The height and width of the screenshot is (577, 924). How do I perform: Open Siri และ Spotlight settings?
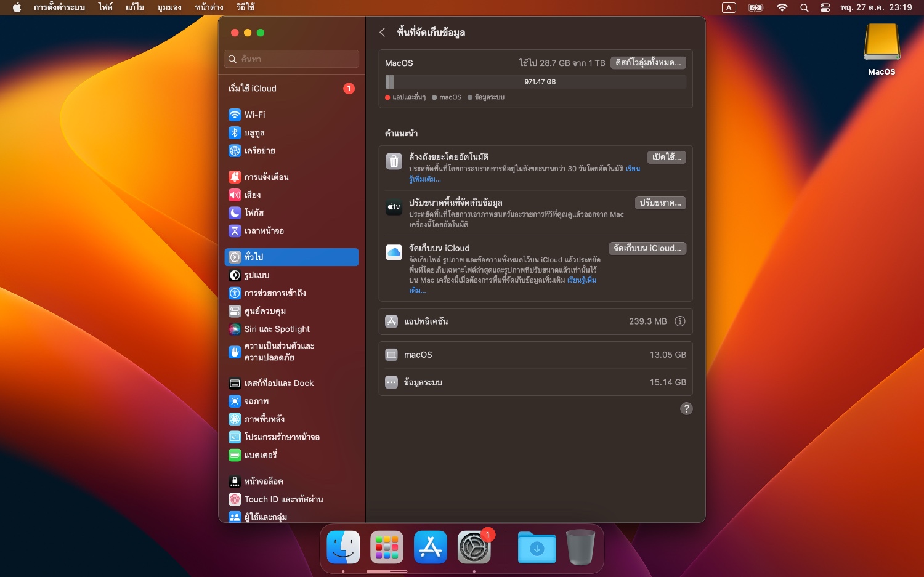[291, 329]
